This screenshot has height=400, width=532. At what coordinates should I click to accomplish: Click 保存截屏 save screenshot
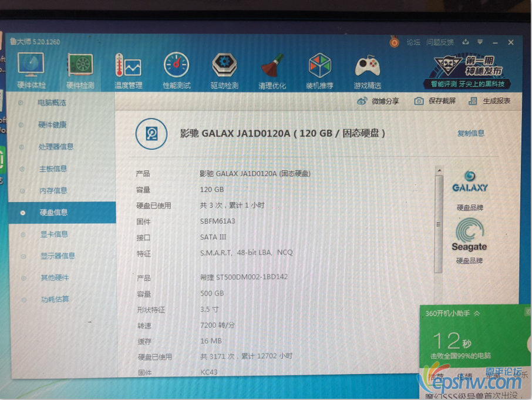(x=435, y=101)
